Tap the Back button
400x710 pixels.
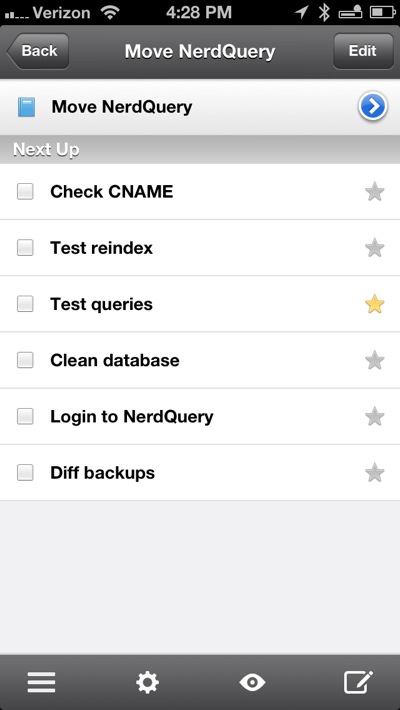[38, 51]
